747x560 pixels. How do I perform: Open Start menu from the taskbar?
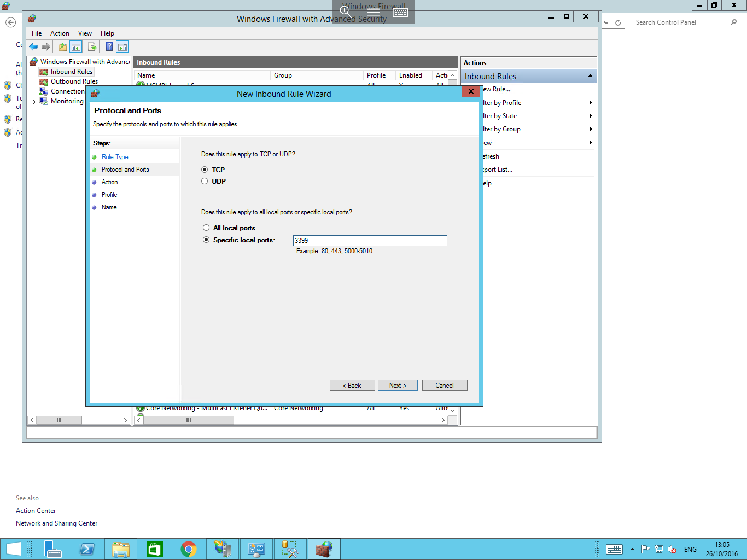pyautogui.click(x=13, y=549)
